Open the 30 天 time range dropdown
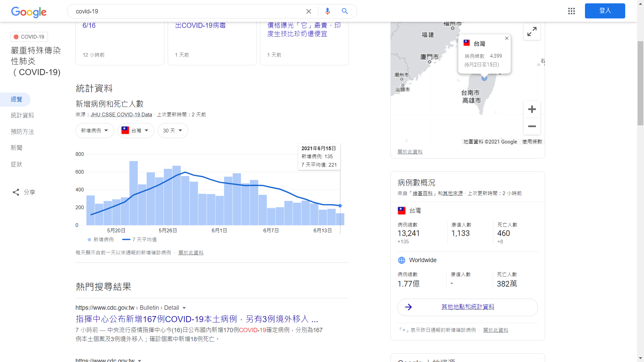The height and width of the screenshot is (362, 644). (172, 130)
